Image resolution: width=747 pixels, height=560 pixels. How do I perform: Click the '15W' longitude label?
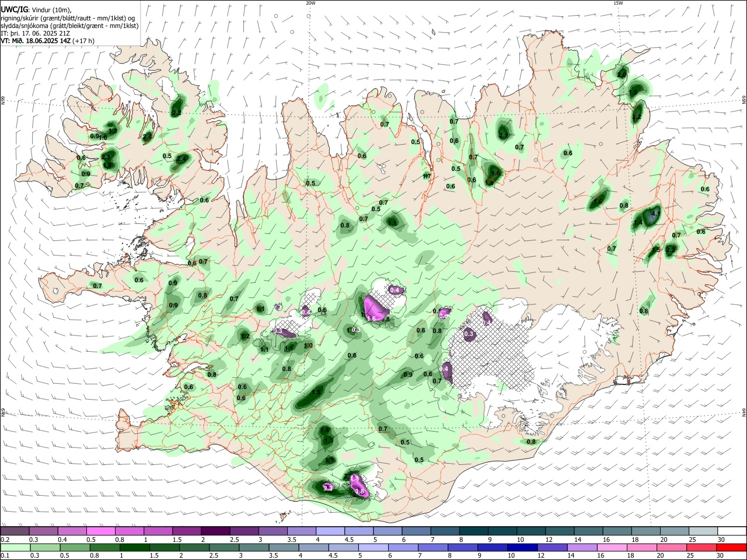point(618,3)
